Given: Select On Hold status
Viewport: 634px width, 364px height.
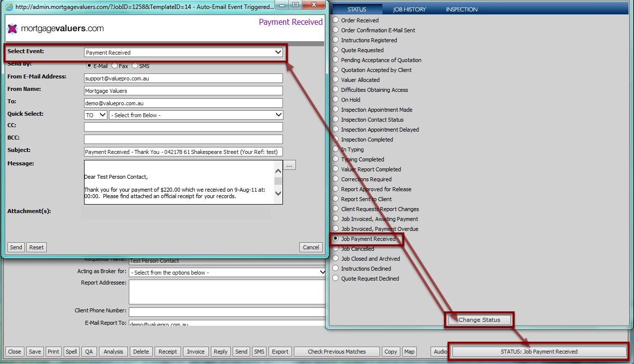Looking at the screenshot, I should tap(336, 100).
